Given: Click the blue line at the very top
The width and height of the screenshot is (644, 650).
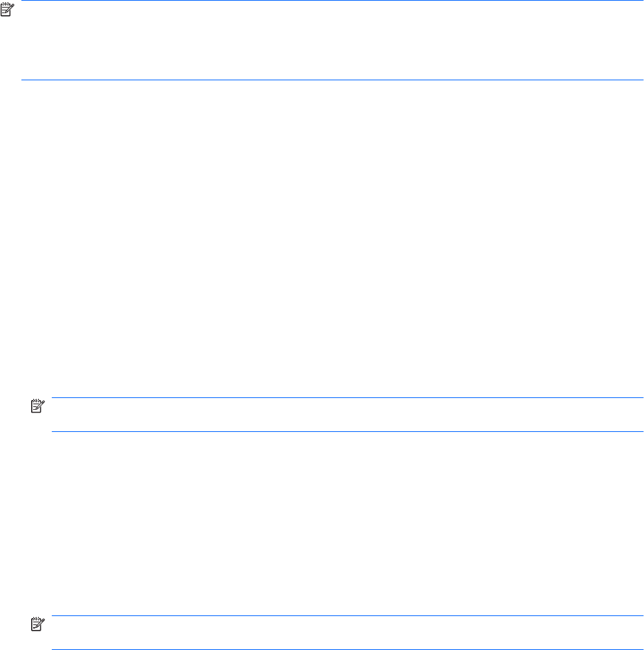Looking at the screenshot, I should click(332, 1).
